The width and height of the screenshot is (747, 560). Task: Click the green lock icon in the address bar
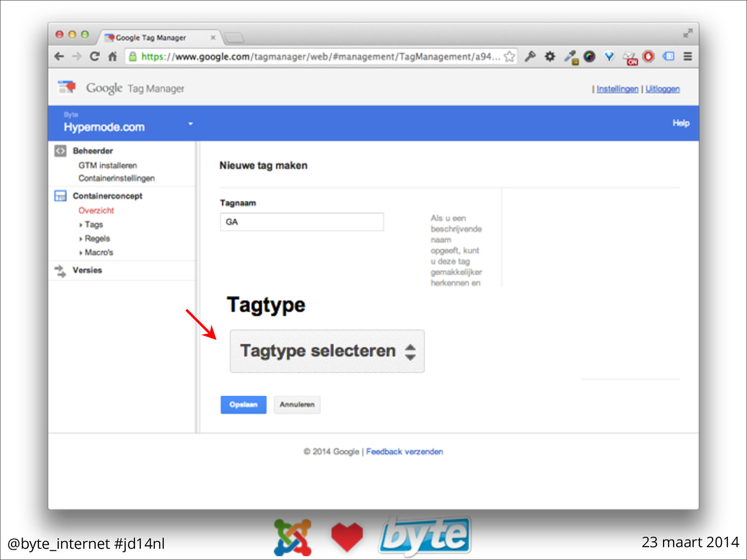(133, 56)
